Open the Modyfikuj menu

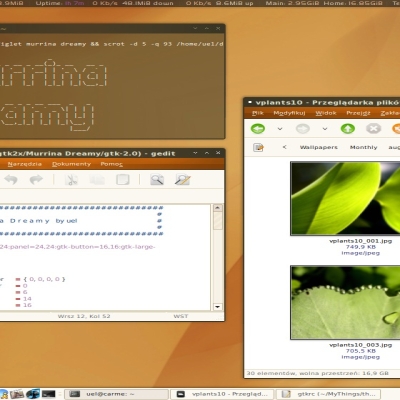[289, 113]
